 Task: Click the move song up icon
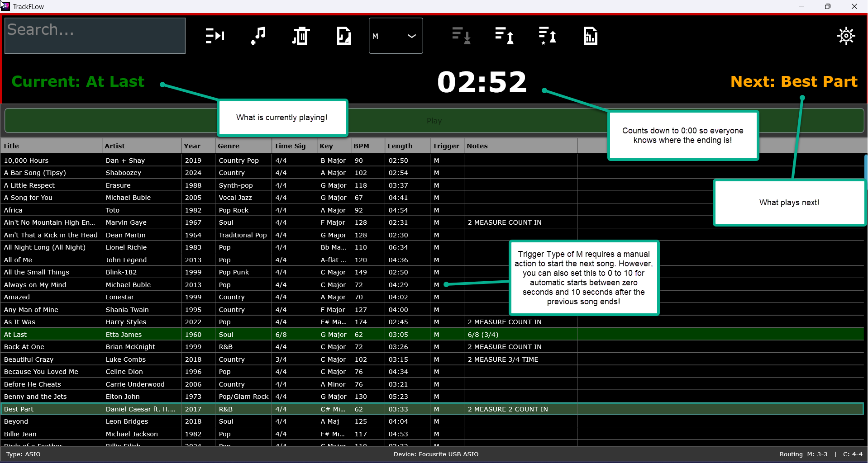(x=503, y=36)
